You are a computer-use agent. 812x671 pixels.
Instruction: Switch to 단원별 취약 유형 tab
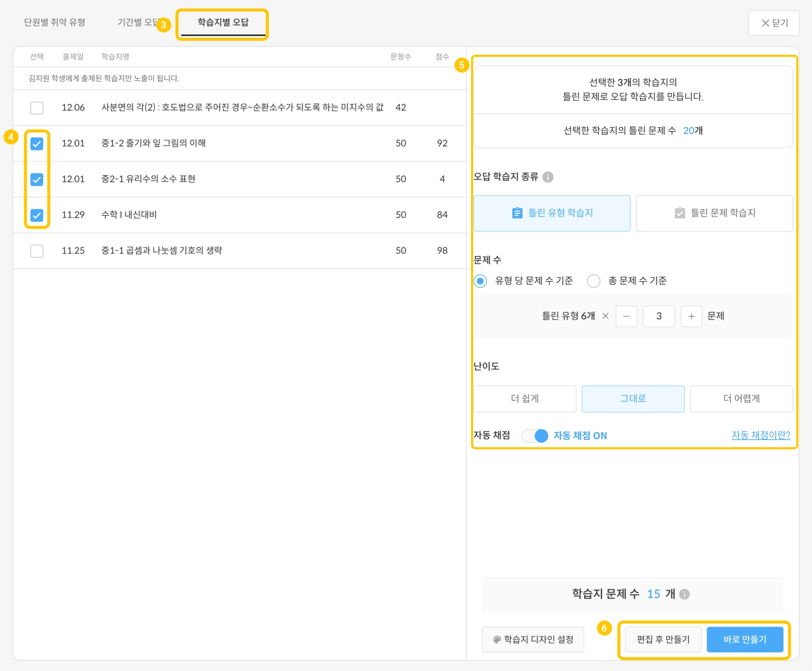[55, 22]
